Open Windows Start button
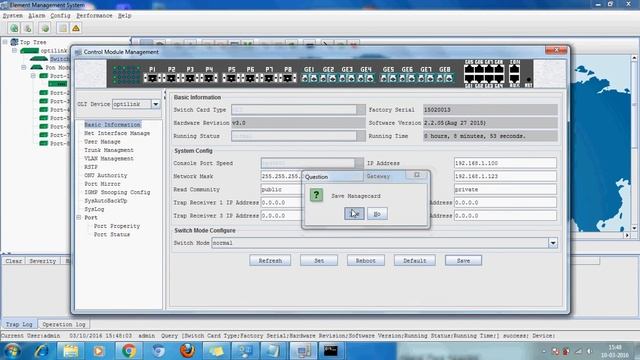 12,351
